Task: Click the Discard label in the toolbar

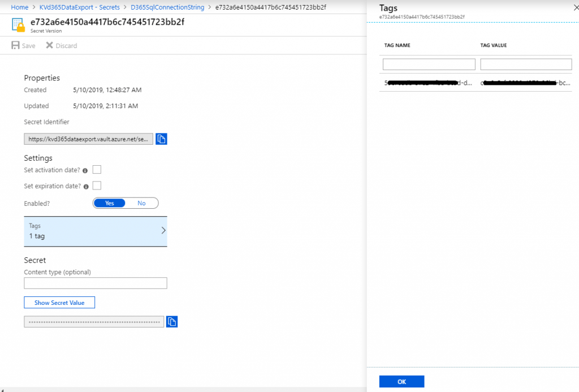Action: (67, 46)
